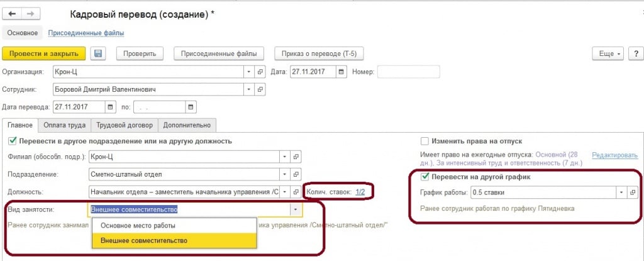Click the Редактировать vacation link

click(614, 155)
